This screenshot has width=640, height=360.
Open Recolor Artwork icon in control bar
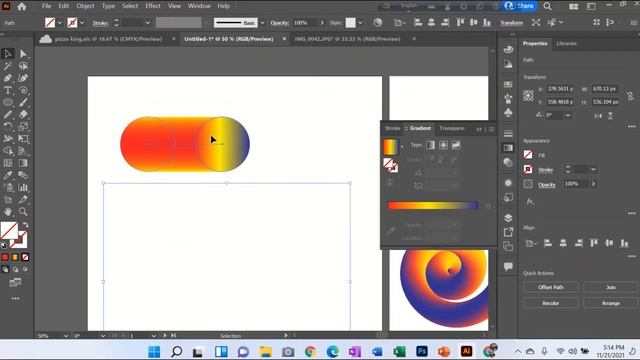click(378, 23)
